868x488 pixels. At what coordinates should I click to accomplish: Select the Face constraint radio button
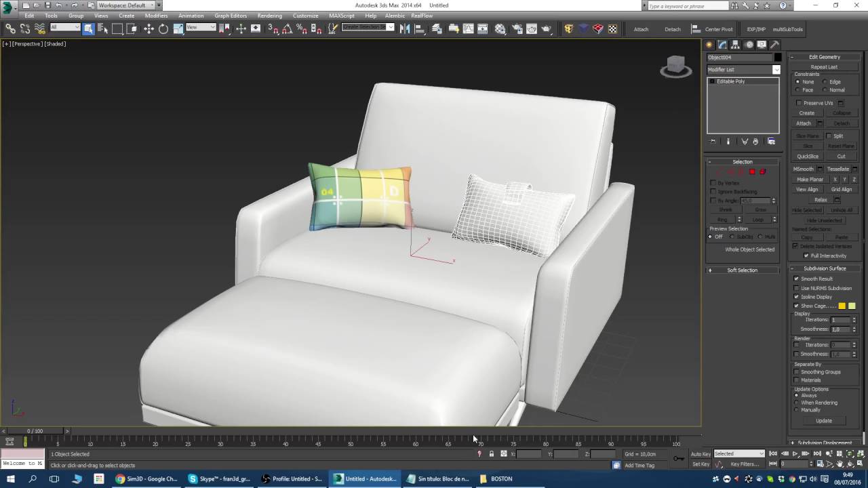pos(797,90)
